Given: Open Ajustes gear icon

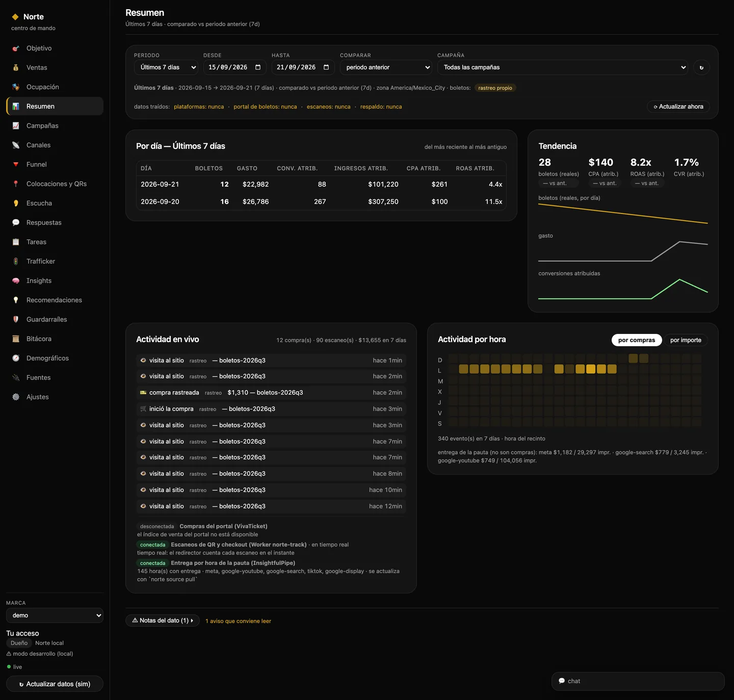Looking at the screenshot, I should coord(16,397).
